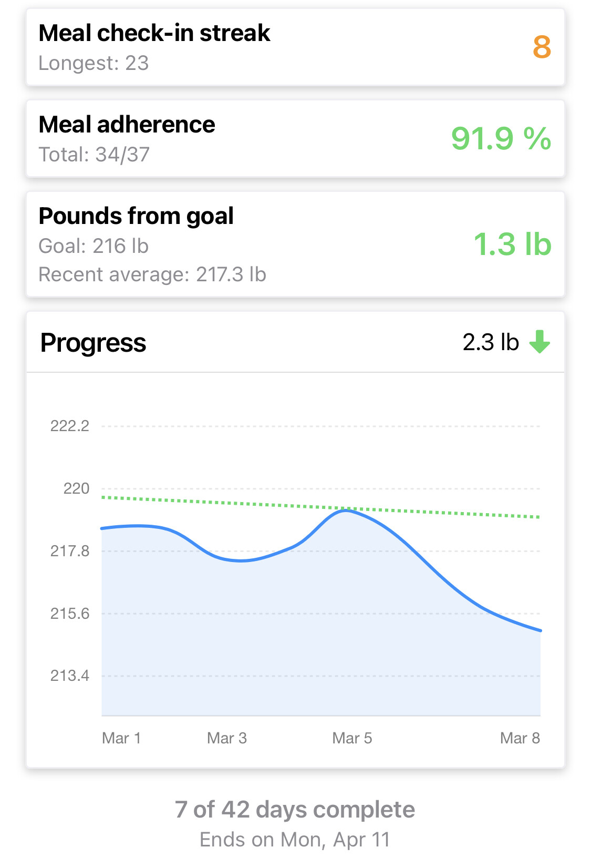
Task: Select the Mar 1 date label
Action: click(x=121, y=738)
